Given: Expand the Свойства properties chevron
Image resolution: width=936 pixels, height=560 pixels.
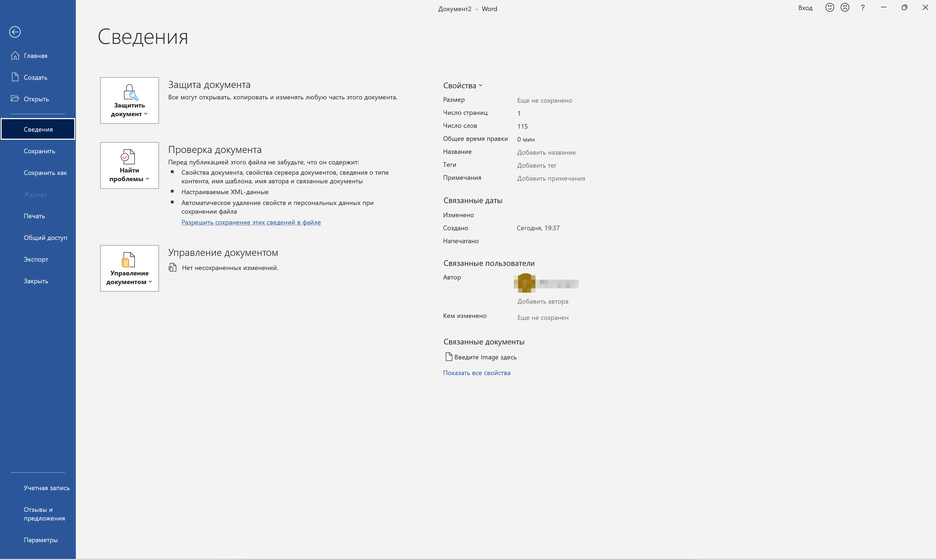Looking at the screenshot, I should tap(480, 86).
